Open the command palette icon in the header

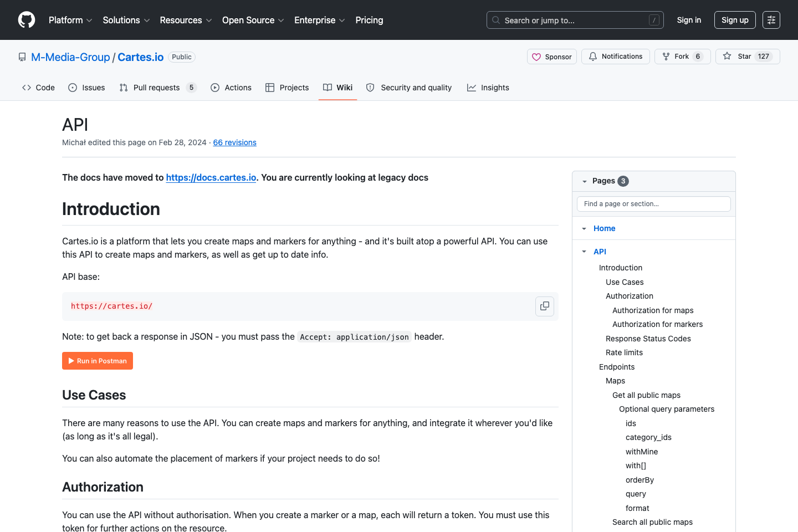[x=771, y=19]
